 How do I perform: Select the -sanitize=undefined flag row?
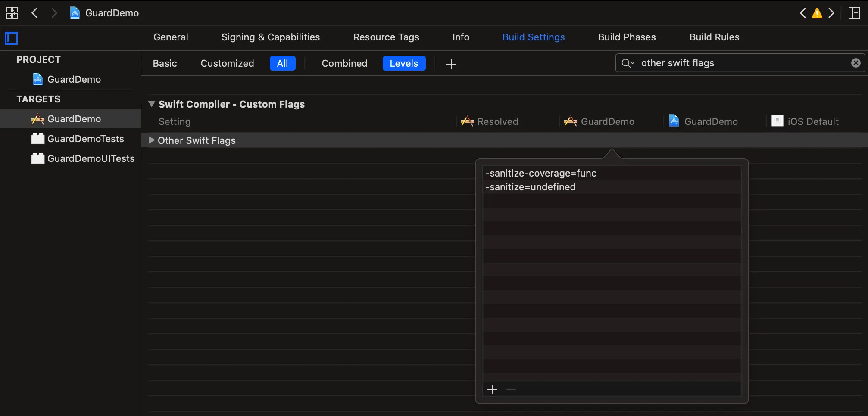click(612, 187)
